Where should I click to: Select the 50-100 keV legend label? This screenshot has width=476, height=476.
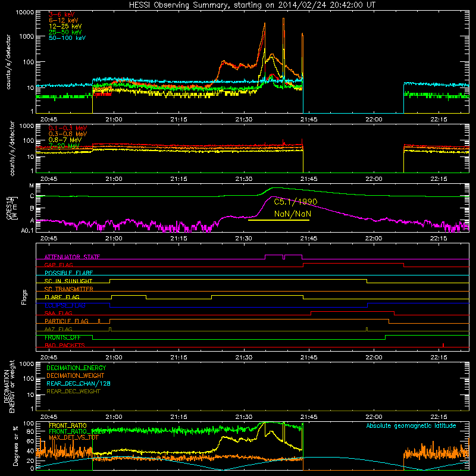point(67,38)
